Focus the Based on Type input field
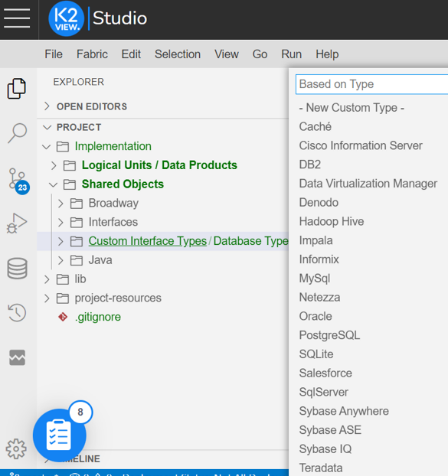Screen dimensions: 448x476 371,84
